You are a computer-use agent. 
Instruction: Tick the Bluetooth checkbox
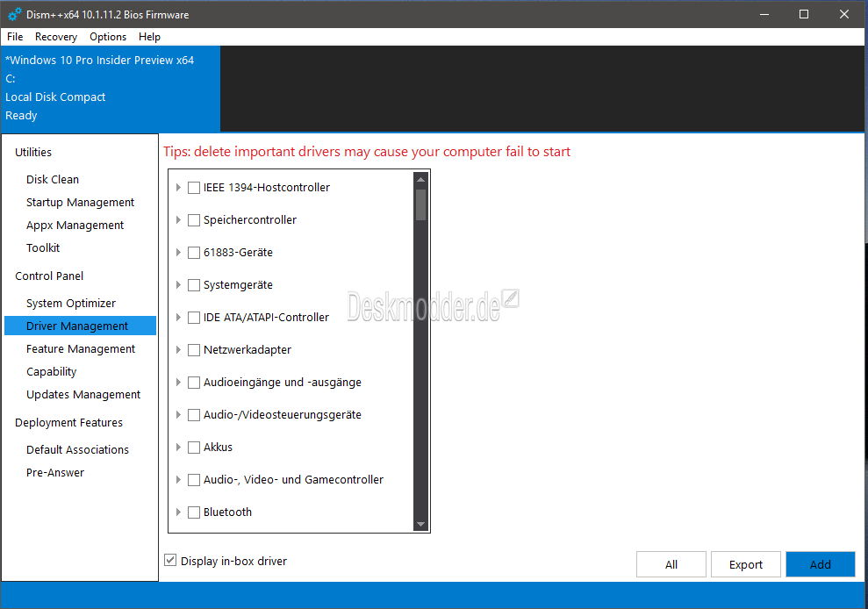point(194,512)
